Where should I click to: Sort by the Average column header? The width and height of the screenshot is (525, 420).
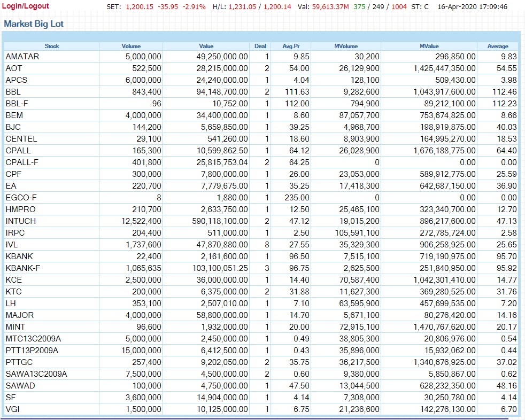pyautogui.click(x=498, y=46)
